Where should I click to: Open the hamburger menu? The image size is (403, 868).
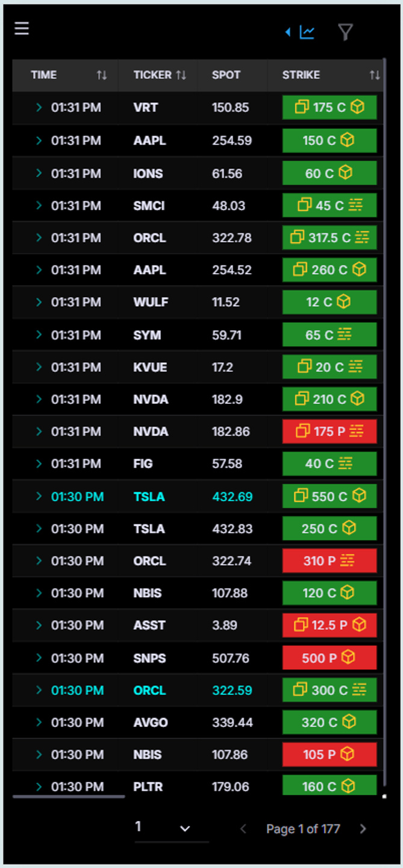(x=22, y=28)
